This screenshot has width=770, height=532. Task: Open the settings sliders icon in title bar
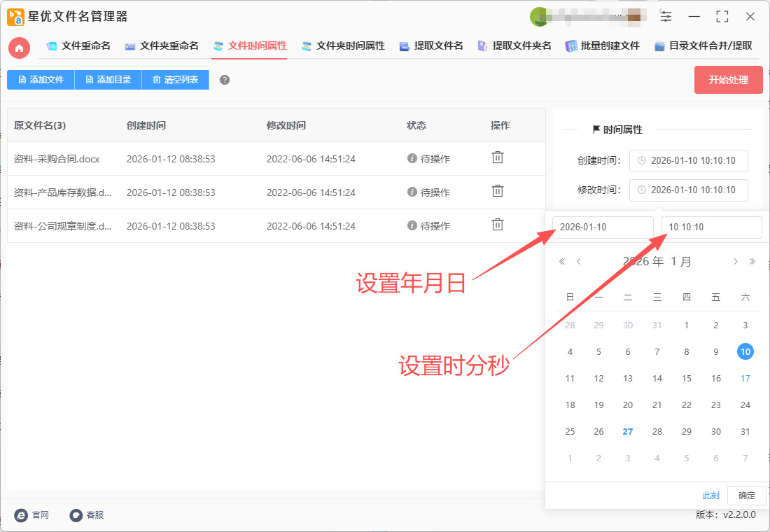(666, 17)
